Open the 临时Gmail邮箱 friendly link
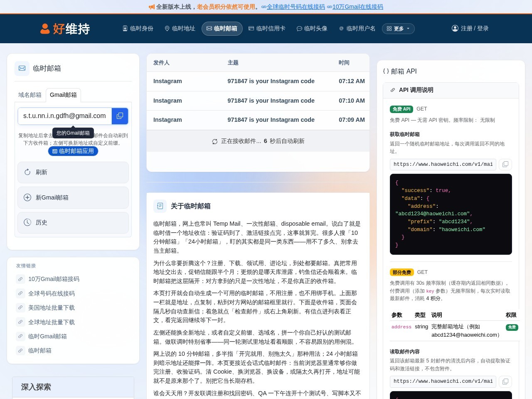This screenshot has height=399, width=532. [47, 336]
